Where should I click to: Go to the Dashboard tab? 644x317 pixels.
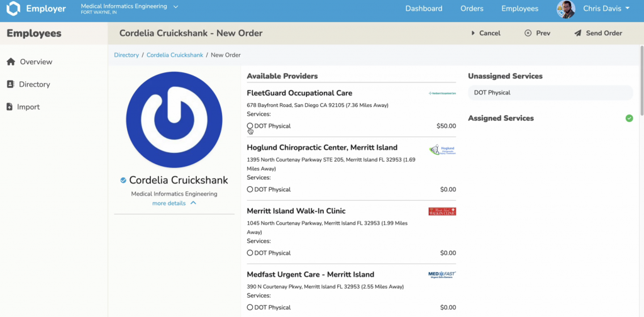point(423,9)
